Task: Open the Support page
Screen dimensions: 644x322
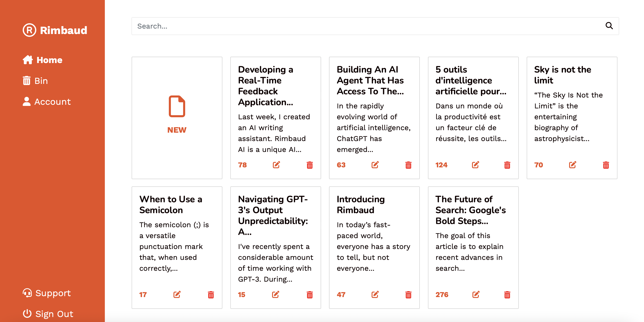Action: pos(47,293)
